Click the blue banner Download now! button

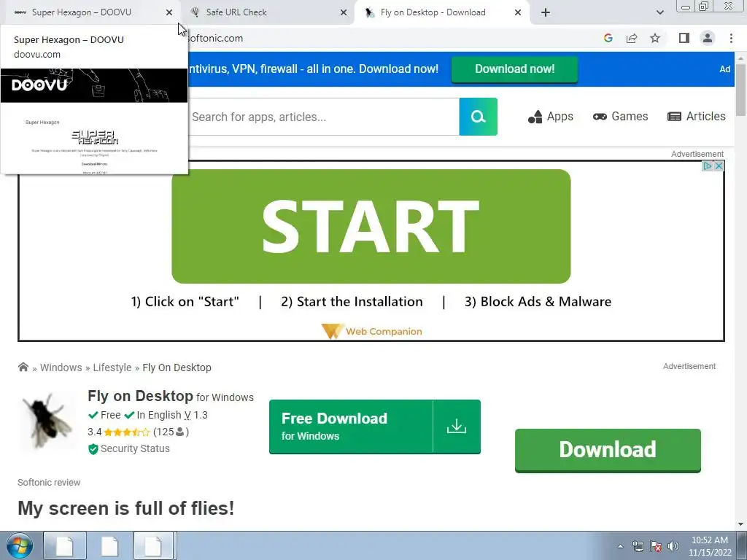click(x=514, y=69)
